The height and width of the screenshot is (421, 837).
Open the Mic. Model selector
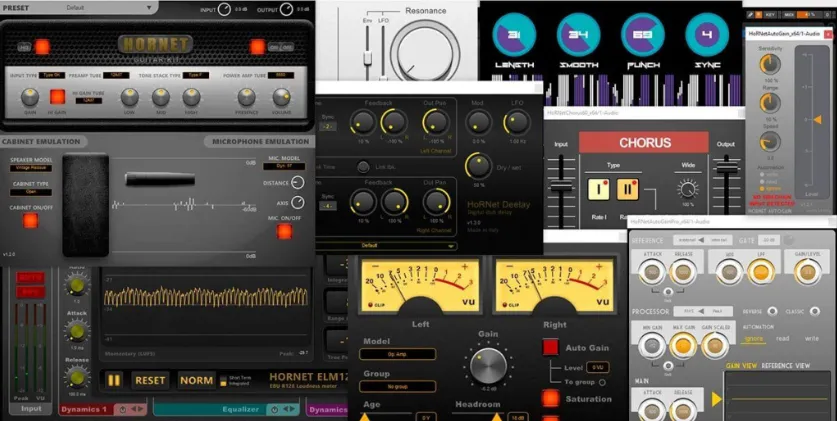coord(284,166)
